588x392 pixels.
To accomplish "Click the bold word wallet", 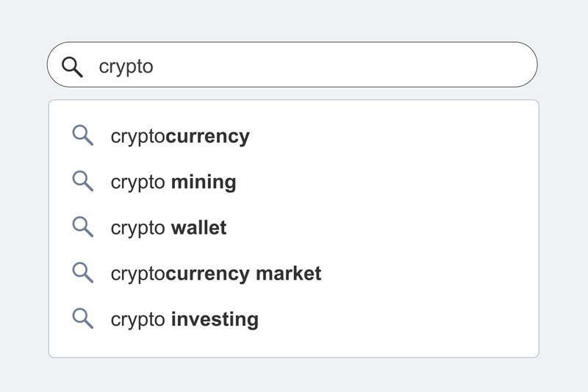I will coord(198,228).
